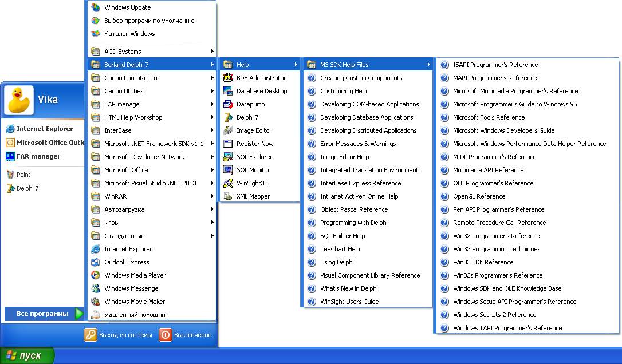Open Error Messages & Warnings help
Viewport: 622px width, 364px height.
[x=368, y=144]
